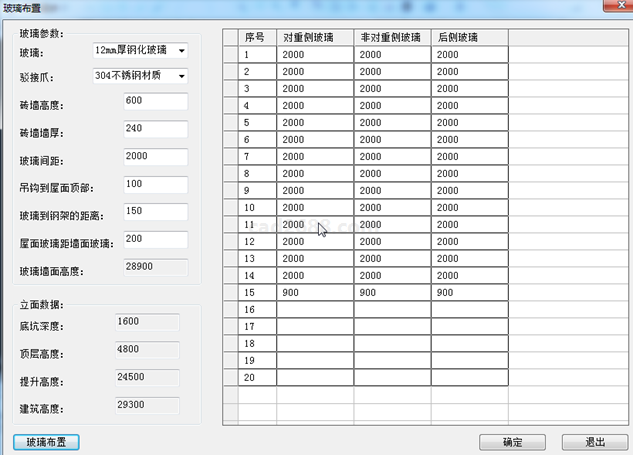Select row 15 非对重侧玻璃 cell with 900
633x455 pixels.
click(x=392, y=292)
